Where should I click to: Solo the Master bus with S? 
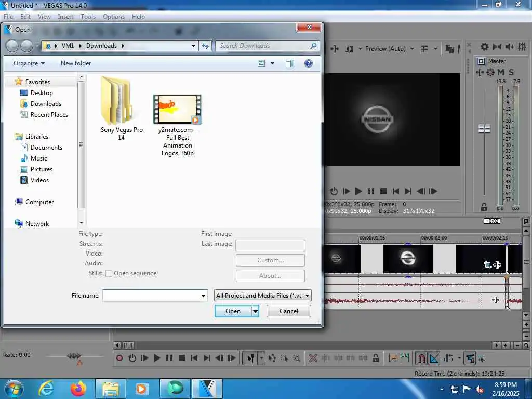click(x=511, y=72)
